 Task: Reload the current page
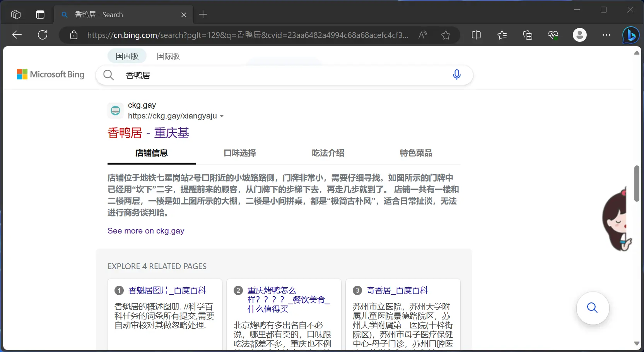43,35
